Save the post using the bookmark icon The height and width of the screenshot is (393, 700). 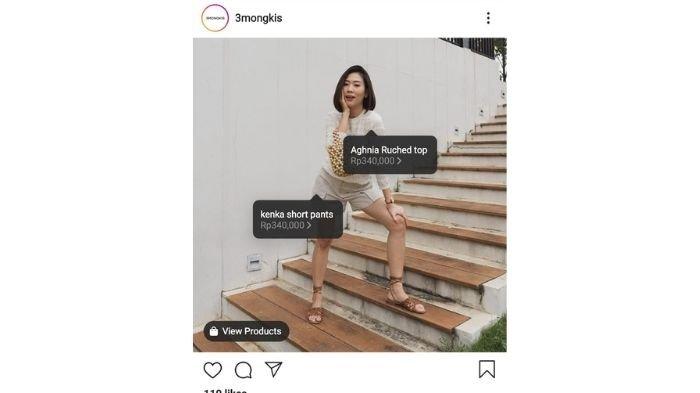coord(487,369)
